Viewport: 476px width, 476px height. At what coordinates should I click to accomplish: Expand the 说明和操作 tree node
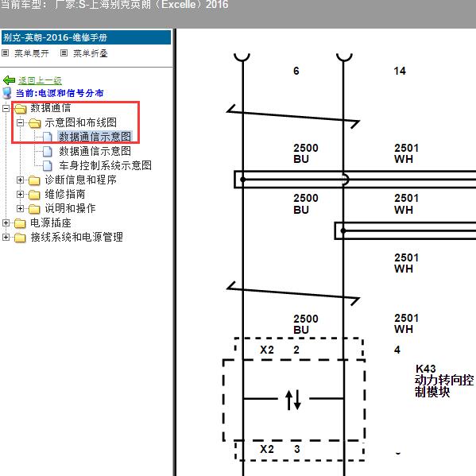20,208
